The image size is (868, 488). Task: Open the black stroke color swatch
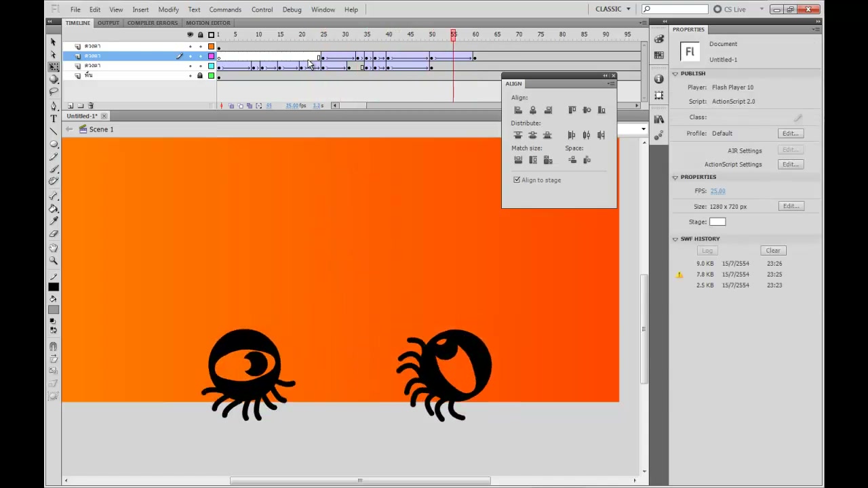coord(54,287)
